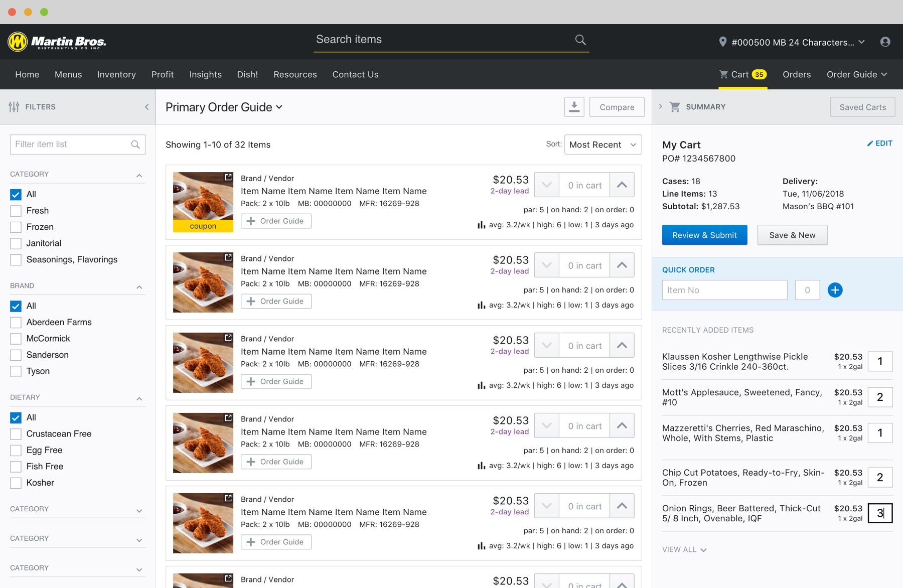Click the Review & Submit button
903x588 pixels.
coord(704,235)
